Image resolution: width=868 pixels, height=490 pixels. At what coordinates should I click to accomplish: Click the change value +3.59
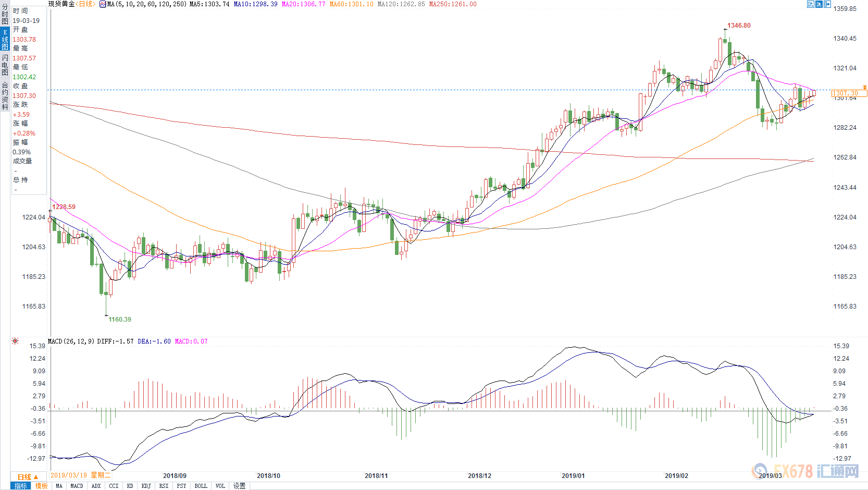[21, 115]
